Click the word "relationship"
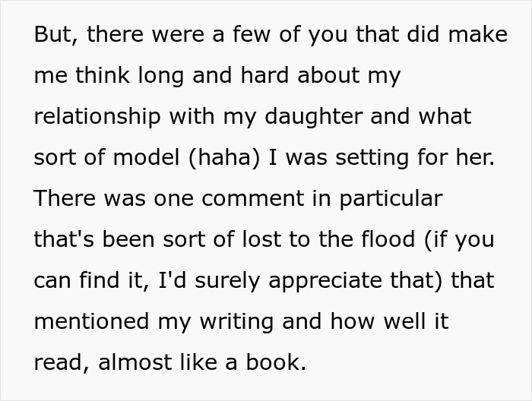The image size is (532, 401). pos(97,116)
